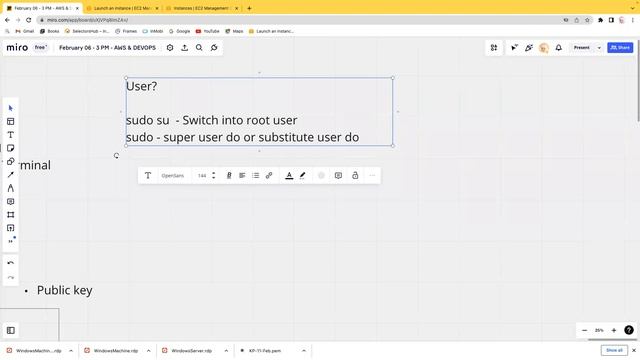Viewport: 640px width, 360px height.
Task: Click the board title February 06 AWS & DEVOPS
Action: 107,48
